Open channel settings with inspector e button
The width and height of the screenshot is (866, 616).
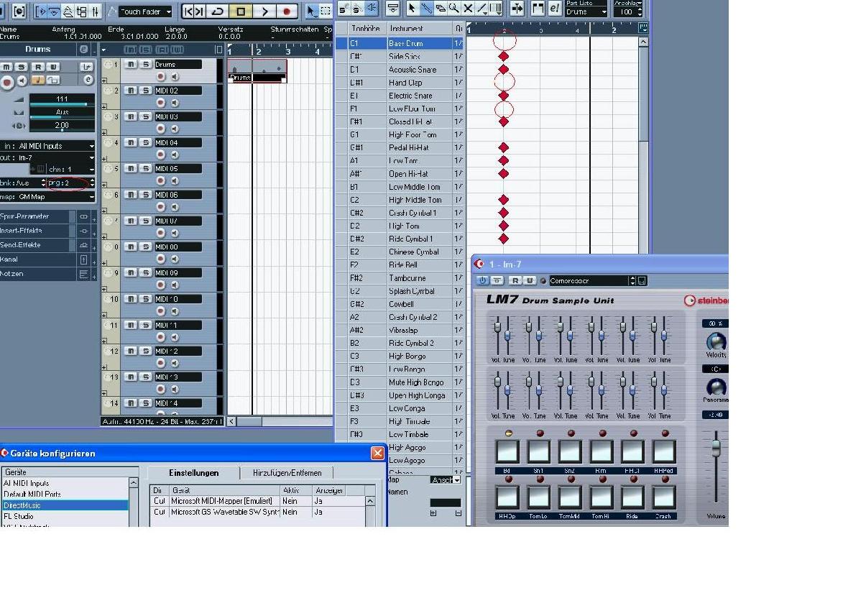88,80
